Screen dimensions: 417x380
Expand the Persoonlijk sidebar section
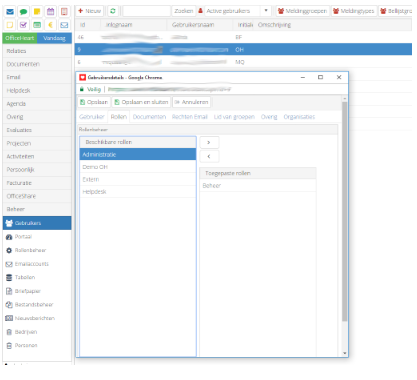[37, 170]
